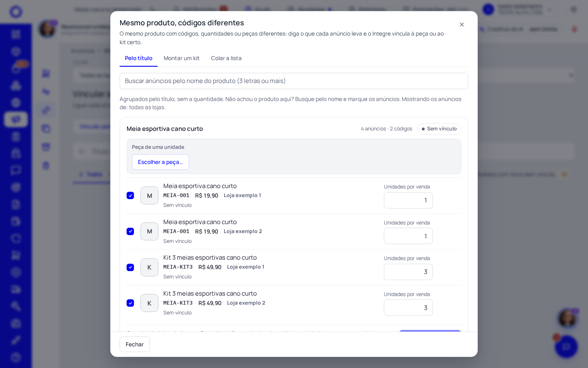Click the M thumbnail of Loja exemplo 2 listing
Viewport: 588px width, 368px height.
click(x=149, y=231)
